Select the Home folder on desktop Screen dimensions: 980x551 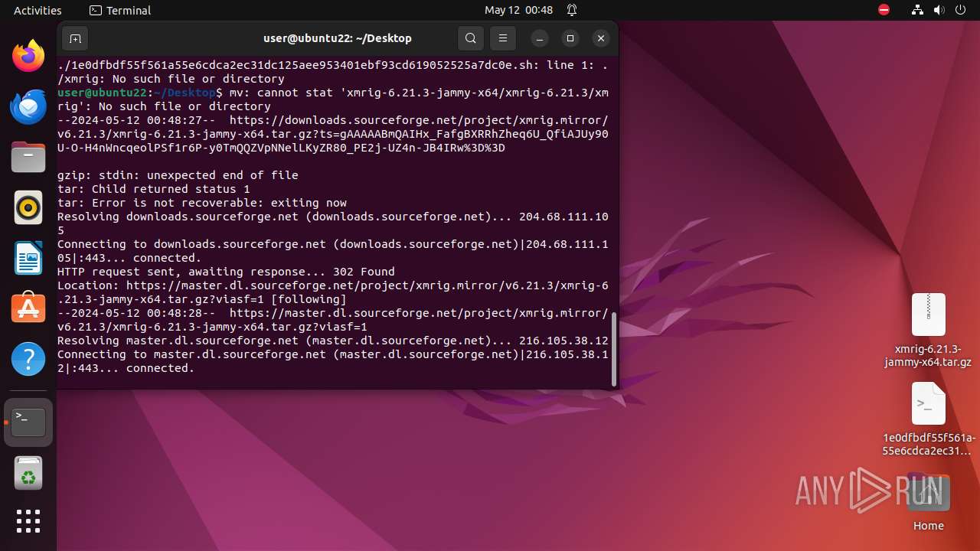928,501
